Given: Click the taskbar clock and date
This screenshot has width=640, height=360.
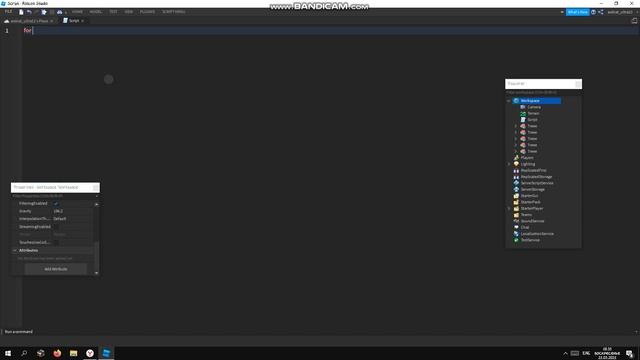Looking at the screenshot, I should (607, 353).
